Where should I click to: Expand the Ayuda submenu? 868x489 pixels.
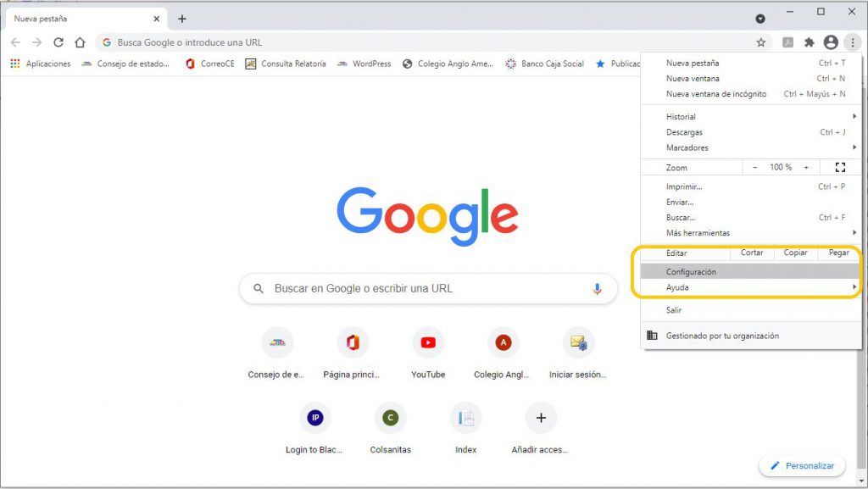[751, 287]
